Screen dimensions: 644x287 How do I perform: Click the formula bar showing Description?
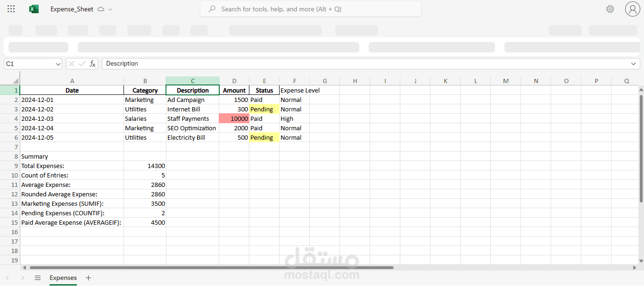click(x=366, y=64)
